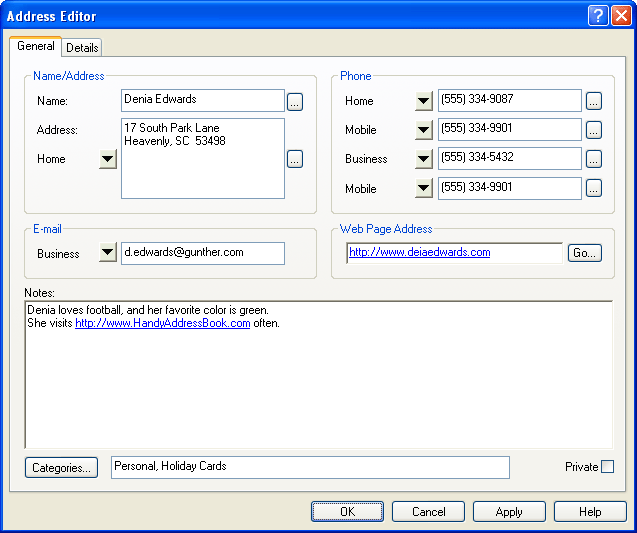Open the name details ellipsis button
Image resolution: width=637 pixels, height=533 pixels.
pyautogui.click(x=295, y=102)
